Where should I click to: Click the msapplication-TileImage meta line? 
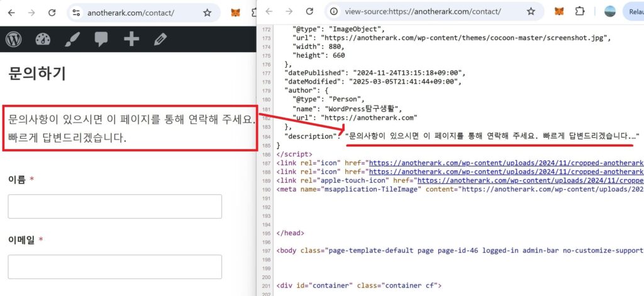point(460,189)
